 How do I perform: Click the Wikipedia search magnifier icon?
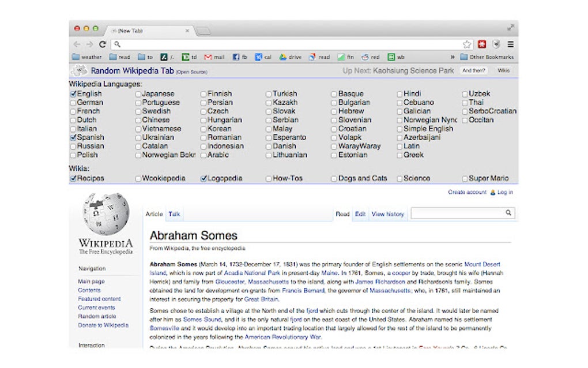(x=508, y=213)
